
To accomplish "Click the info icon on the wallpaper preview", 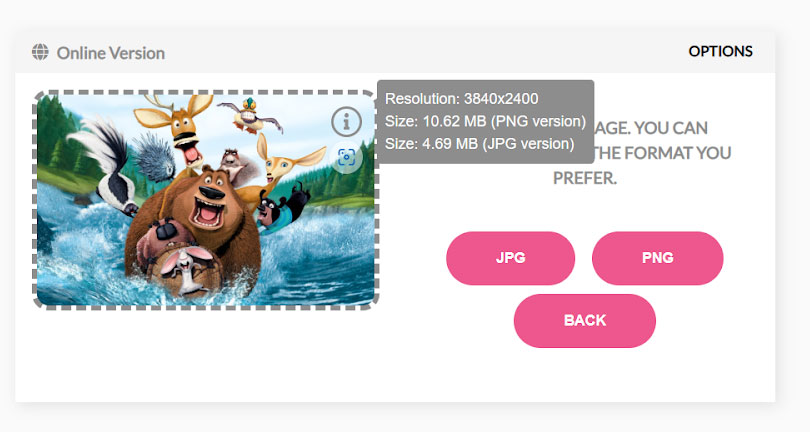I will (346, 122).
